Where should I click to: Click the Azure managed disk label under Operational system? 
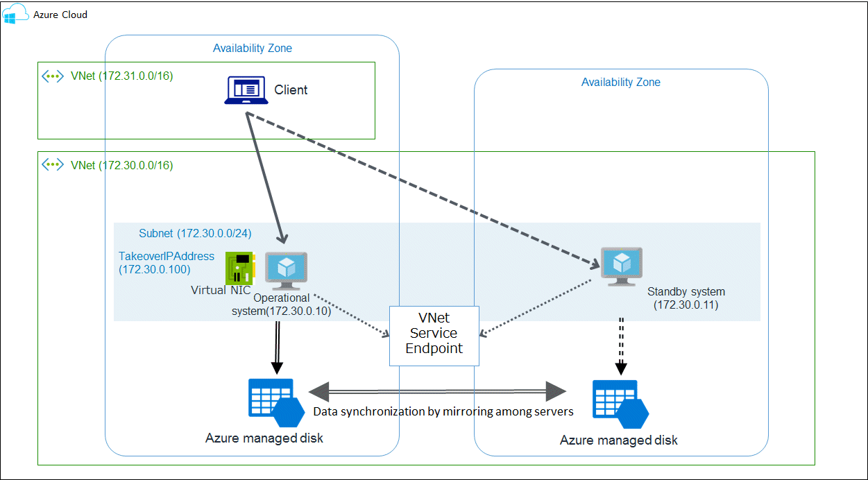pos(264,438)
